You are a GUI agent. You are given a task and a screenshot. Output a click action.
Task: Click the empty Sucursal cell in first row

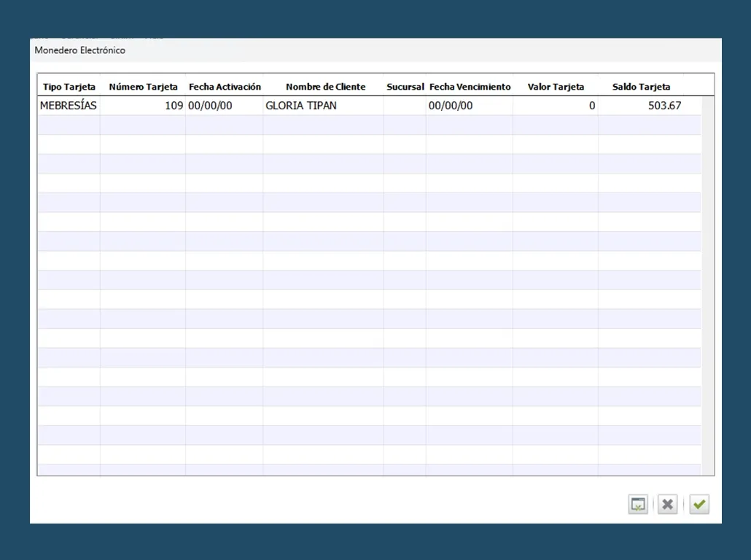[405, 106]
